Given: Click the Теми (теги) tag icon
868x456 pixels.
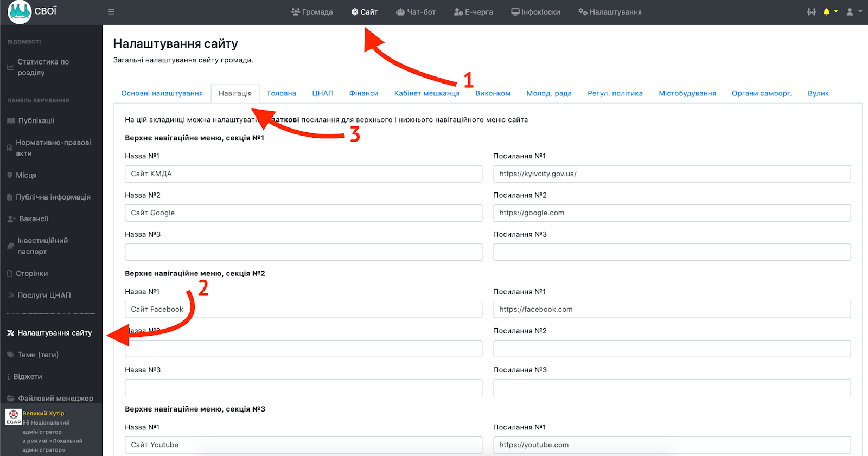Looking at the screenshot, I should click(x=11, y=355).
